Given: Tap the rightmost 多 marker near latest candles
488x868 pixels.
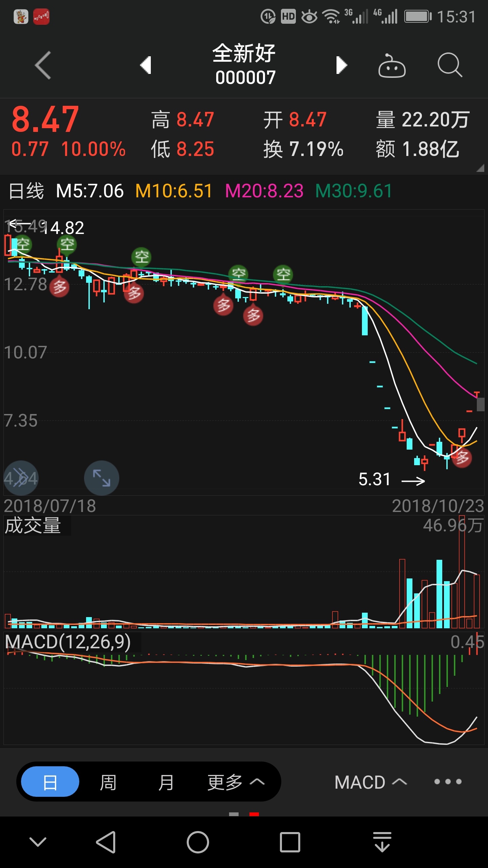Looking at the screenshot, I should (x=462, y=458).
